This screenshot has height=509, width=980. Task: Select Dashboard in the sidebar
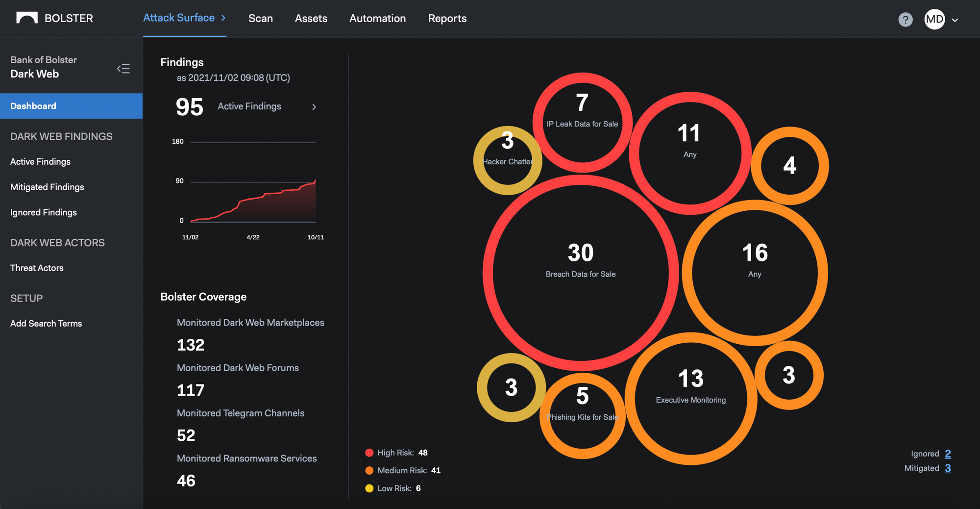click(72, 106)
